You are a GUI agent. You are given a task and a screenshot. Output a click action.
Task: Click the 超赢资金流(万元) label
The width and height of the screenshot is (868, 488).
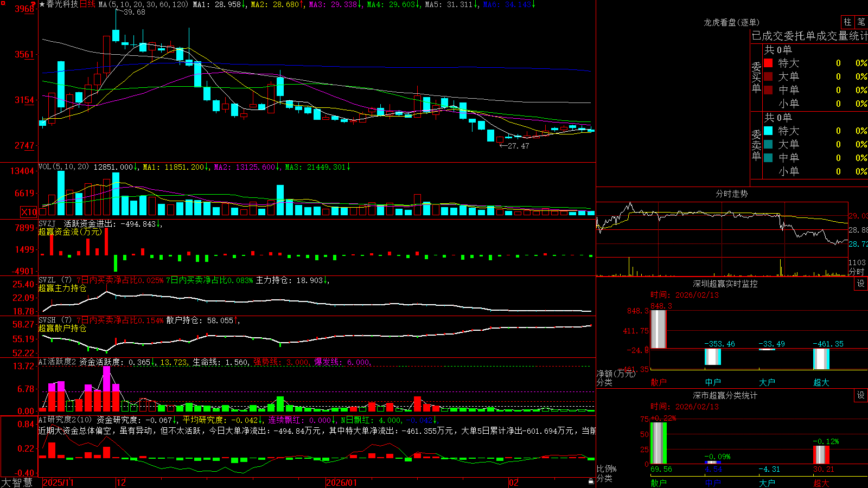click(x=70, y=232)
